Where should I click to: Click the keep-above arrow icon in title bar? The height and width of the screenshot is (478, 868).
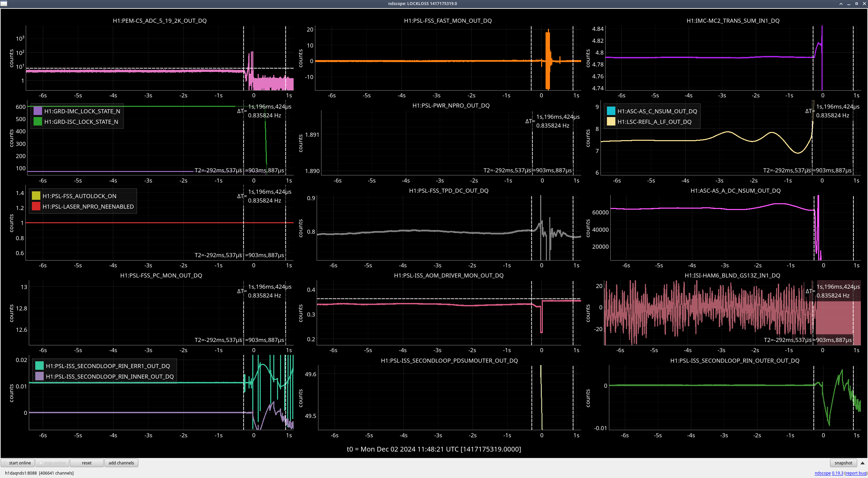841,4
